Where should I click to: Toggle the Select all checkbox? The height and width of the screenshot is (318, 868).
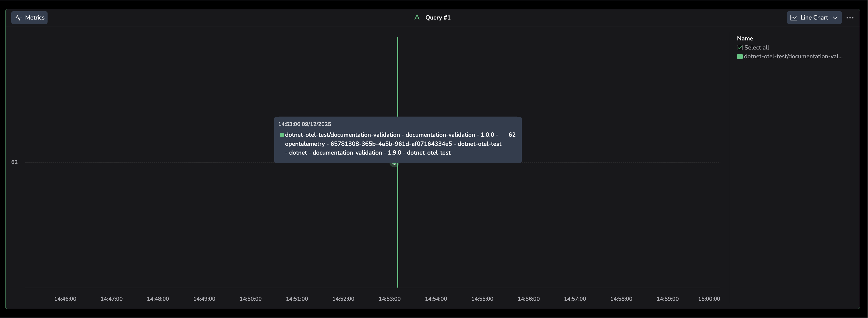pyautogui.click(x=740, y=48)
